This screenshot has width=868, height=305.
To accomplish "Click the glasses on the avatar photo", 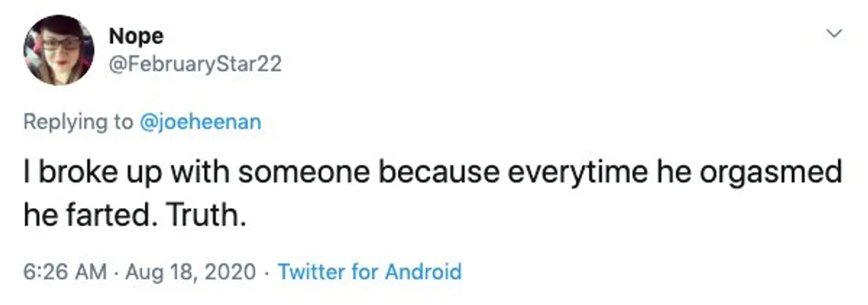I will click(x=60, y=43).
